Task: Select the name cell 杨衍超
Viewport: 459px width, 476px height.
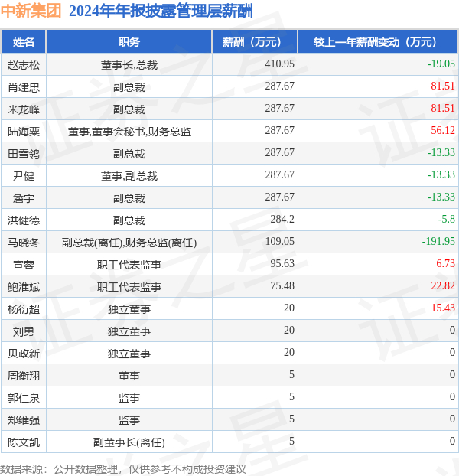Action: [x=24, y=309]
